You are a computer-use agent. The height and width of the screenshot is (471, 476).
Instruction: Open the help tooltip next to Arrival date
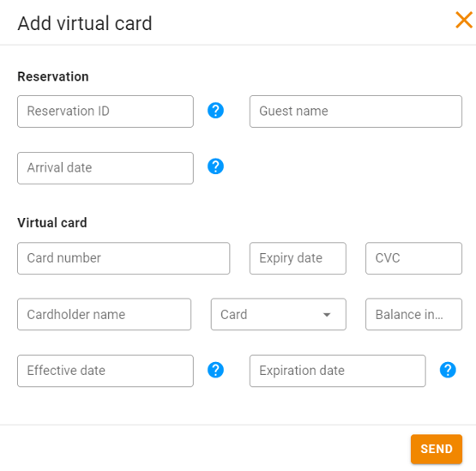[x=215, y=166]
